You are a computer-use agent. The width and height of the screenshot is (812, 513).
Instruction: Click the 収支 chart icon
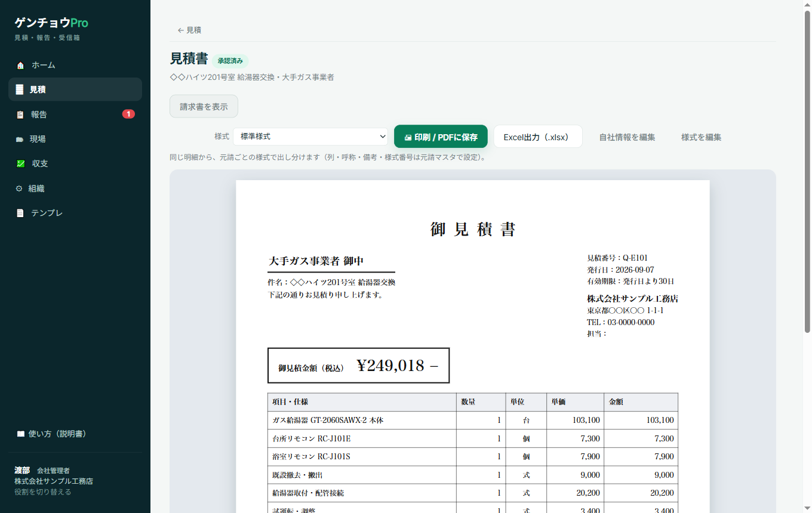(20, 163)
